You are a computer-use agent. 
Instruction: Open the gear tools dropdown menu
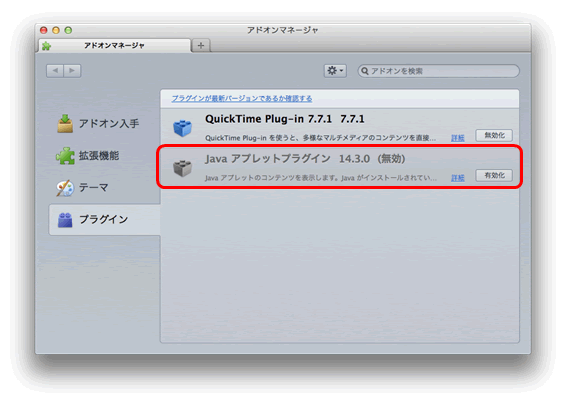(x=335, y=71)
